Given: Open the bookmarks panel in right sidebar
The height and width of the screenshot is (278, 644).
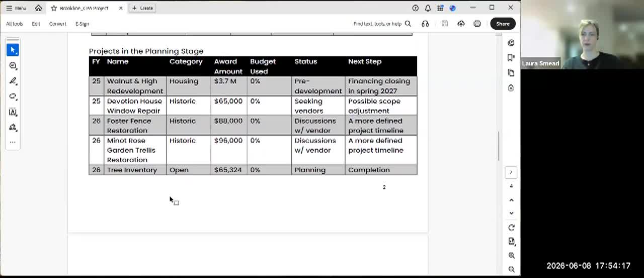Looking at the screenshot, I should (511, 58).
